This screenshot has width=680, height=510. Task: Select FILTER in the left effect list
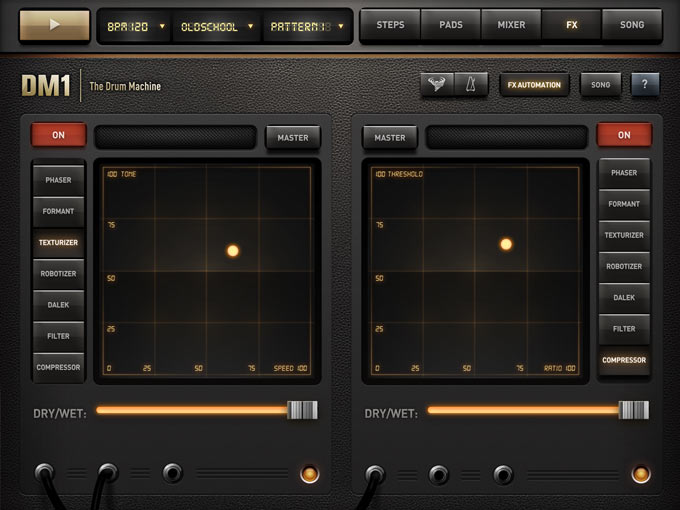point(59,336)
